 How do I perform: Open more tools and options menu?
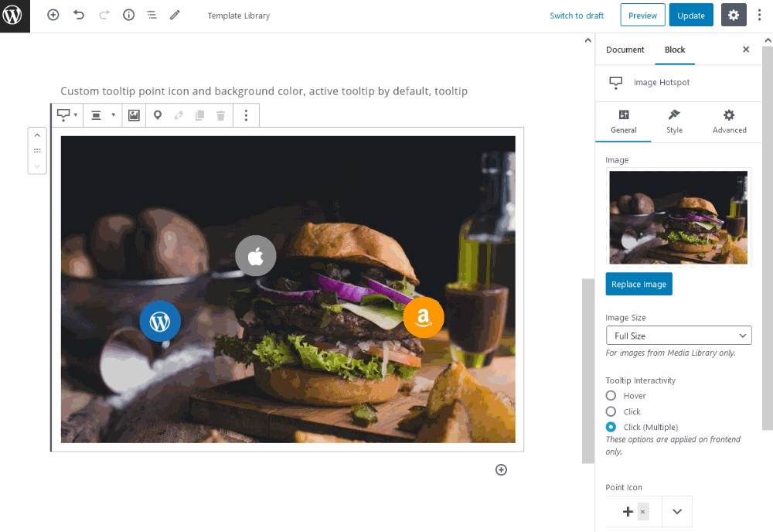[x=759, y=15]
